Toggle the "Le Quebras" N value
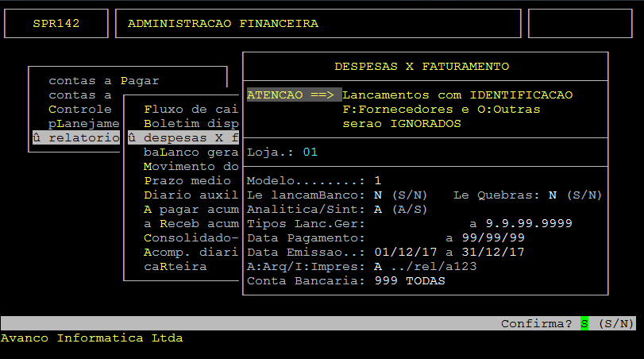The height and width of the screenshot is (359, 644). 553,195
